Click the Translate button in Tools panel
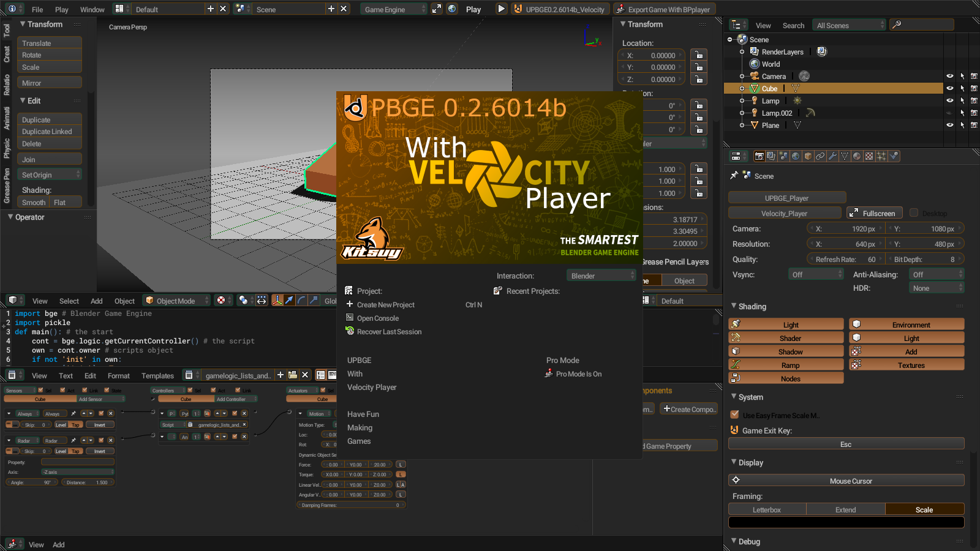Screen dimensions: 980x551 (x=50, y=43)
